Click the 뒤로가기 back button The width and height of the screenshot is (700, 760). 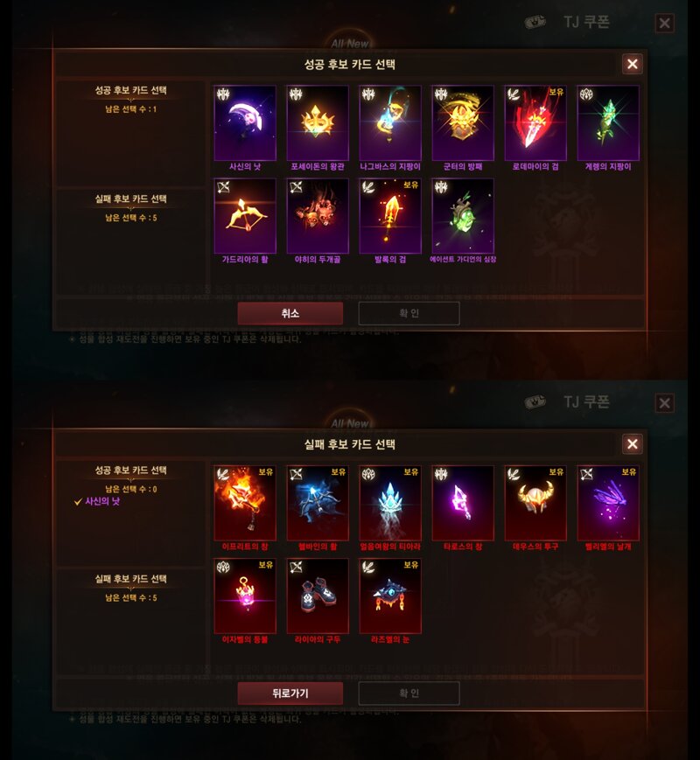pos(290,694)
